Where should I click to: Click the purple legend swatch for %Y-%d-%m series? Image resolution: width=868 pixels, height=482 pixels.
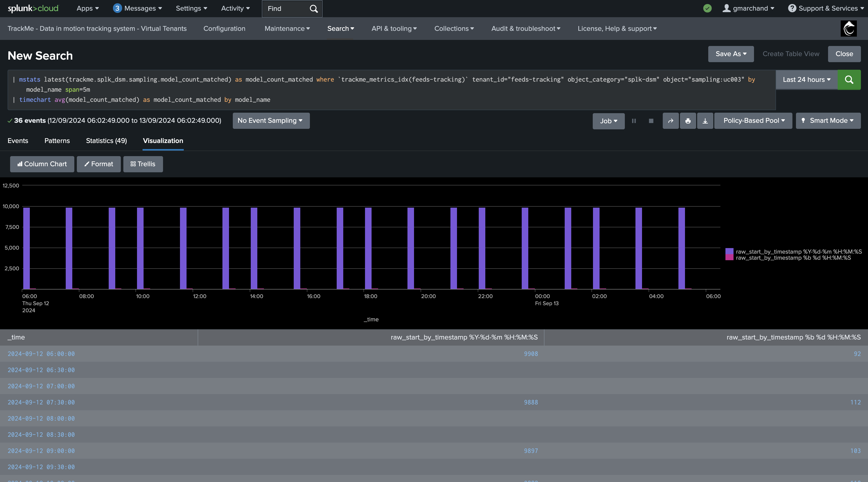click(729, 251)
